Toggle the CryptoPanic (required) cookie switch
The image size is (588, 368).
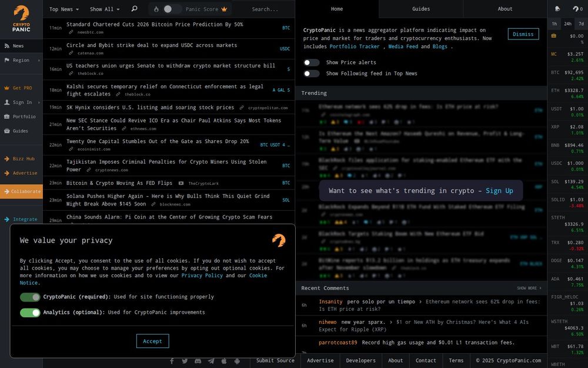[x=30, y=297]
